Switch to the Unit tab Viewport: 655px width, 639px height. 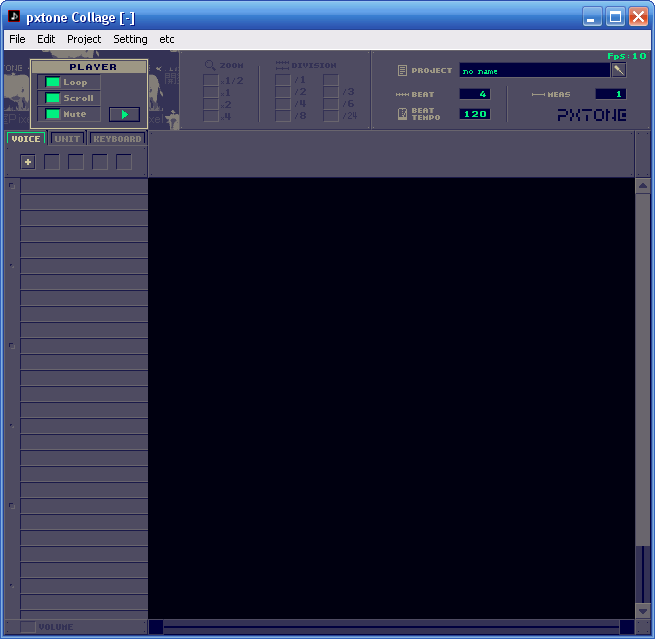(68, 139)
